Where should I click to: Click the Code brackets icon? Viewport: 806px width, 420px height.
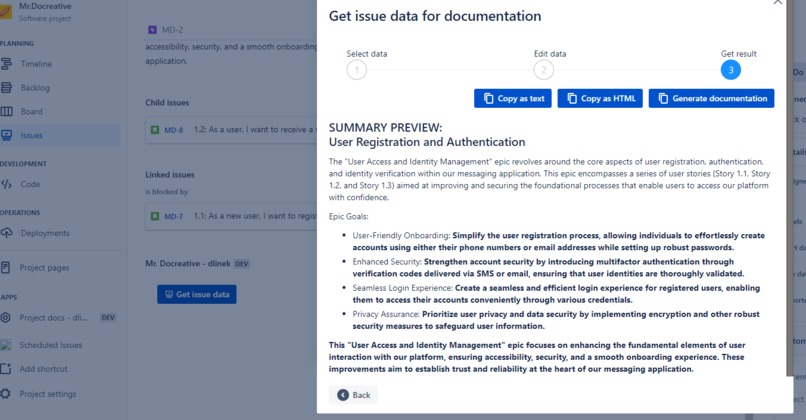6,184
